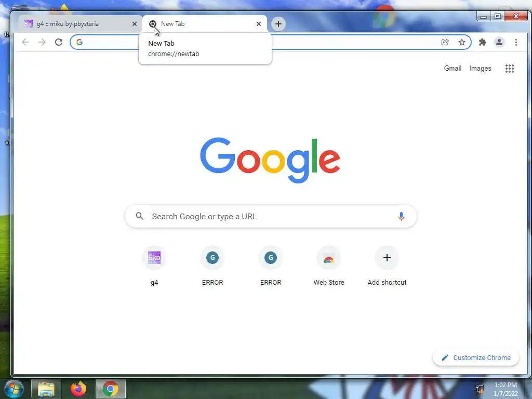532x399 pixels.
Task: Open the g4 shortcut tile
Action: tap(154, 267)
